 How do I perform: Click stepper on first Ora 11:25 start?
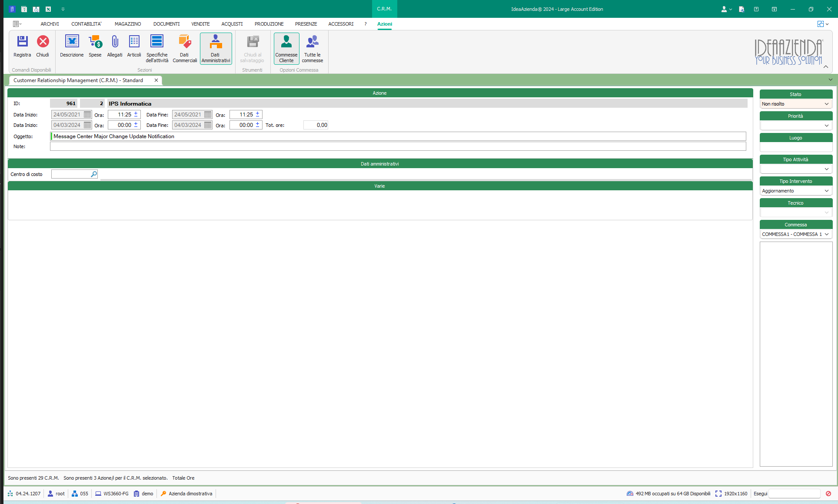click(x=136, y=114)
